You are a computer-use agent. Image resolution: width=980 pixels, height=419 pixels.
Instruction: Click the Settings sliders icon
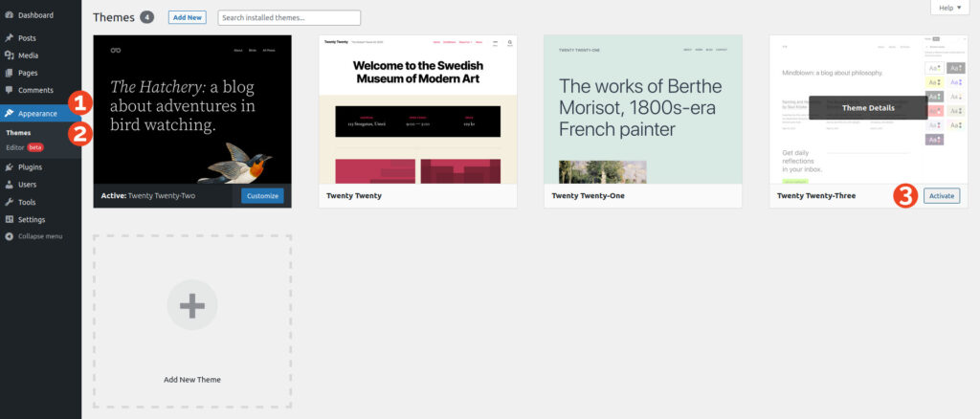(x=9, y=220)
